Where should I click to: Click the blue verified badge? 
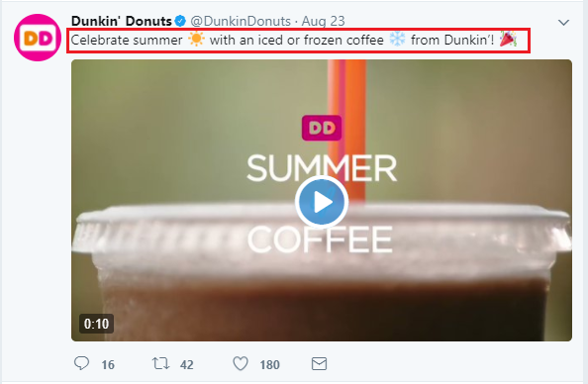(x=180, y=21)
